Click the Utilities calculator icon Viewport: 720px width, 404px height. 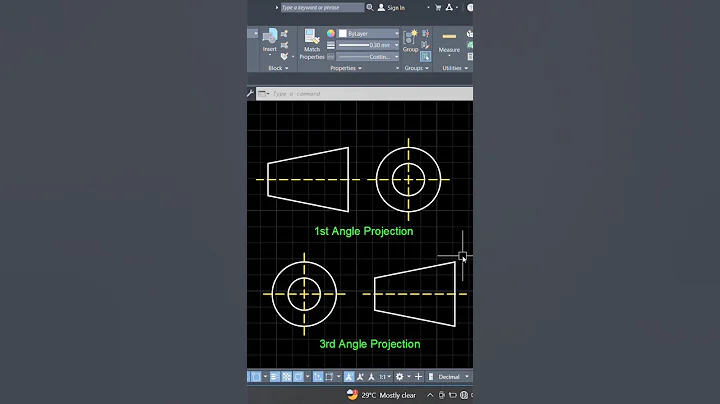[x=470, y=56]
